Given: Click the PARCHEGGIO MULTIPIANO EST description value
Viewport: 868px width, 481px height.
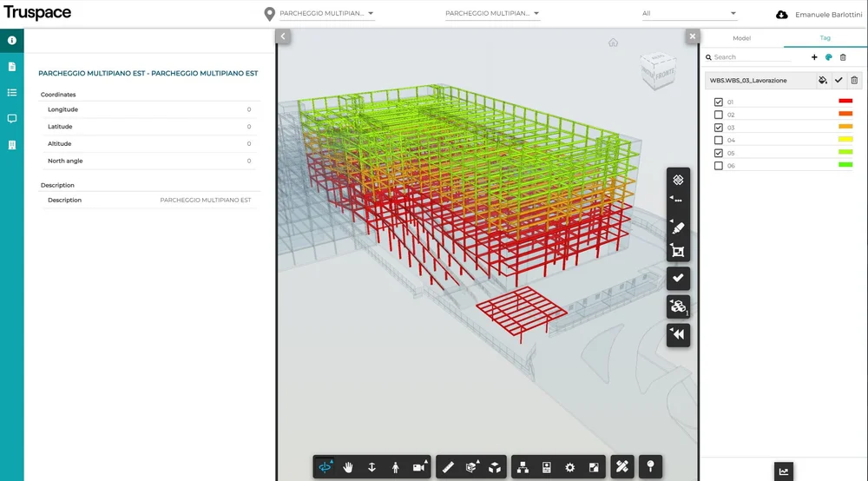Looking at the screenshot, I should point(206,200).
